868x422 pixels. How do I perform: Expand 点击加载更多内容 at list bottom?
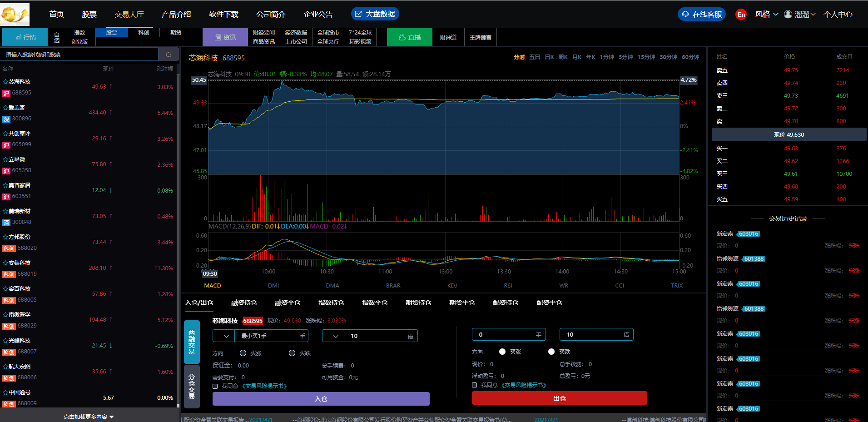(x=89, y=417)
